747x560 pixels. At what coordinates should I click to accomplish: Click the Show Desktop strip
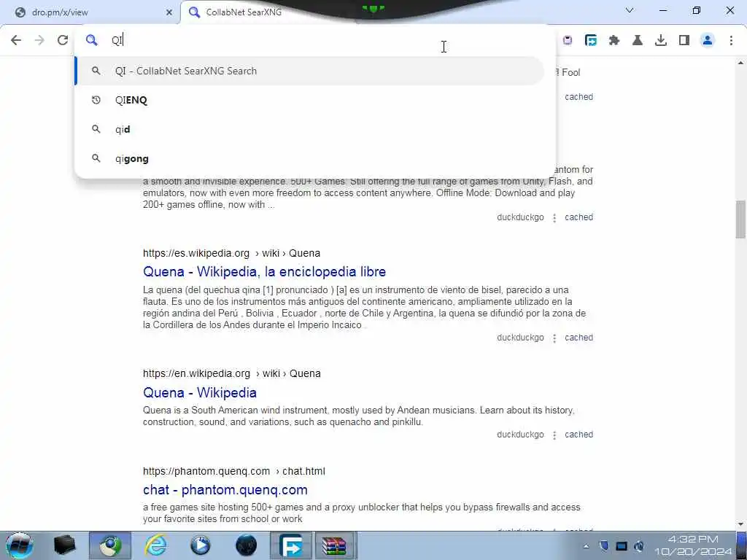[x=742, y=545]
